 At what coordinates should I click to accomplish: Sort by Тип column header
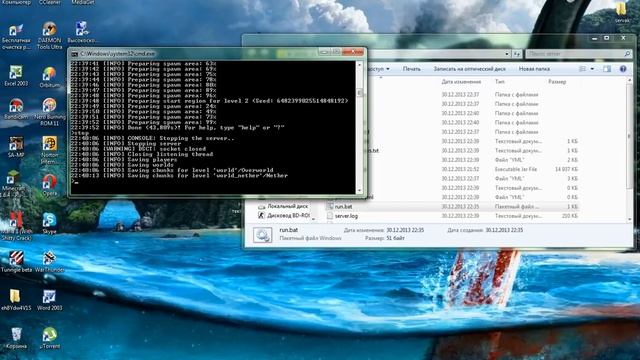500,82
